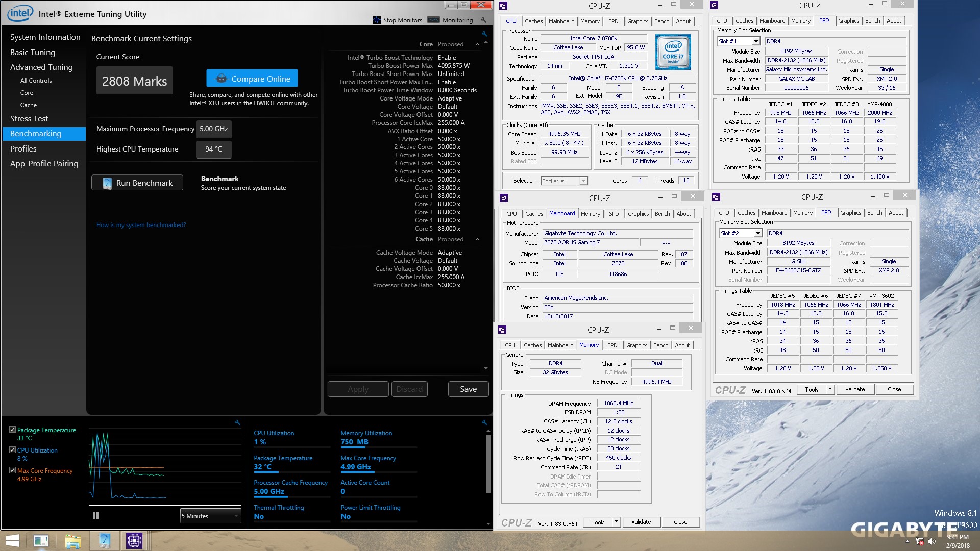Click the icon on the Run Benchmark button
The width and height of the screenshot is (980, 551).
tap(107, 183)
